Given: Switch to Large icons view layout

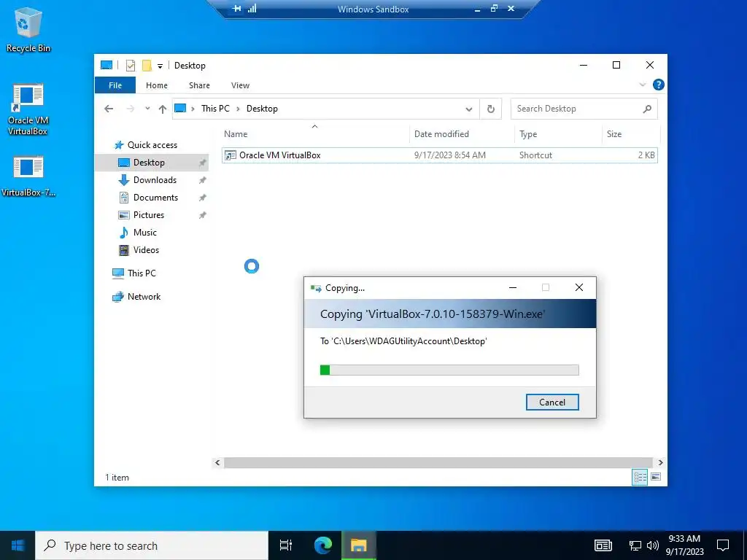Looking at the screenshot, I should pyautogui.click(x=656, y=477).
